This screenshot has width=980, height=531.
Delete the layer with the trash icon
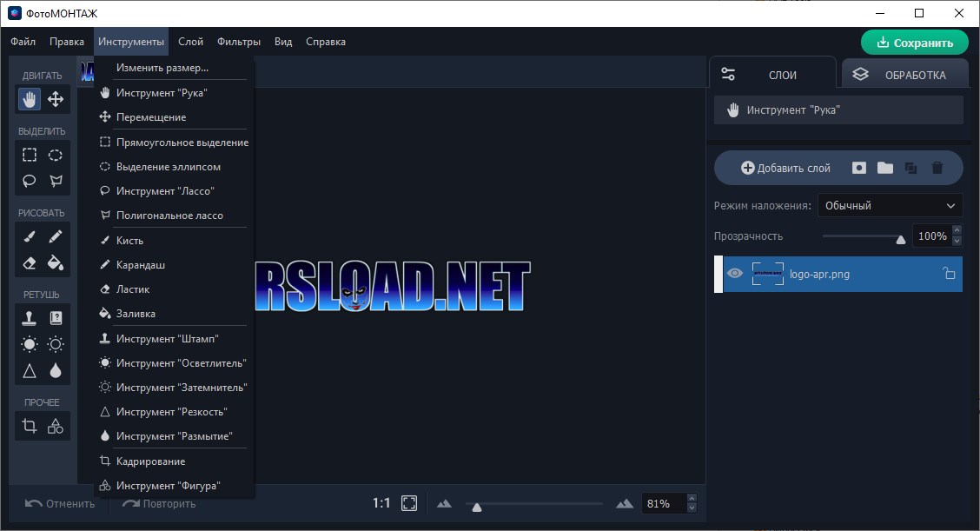tap(937, 168)
